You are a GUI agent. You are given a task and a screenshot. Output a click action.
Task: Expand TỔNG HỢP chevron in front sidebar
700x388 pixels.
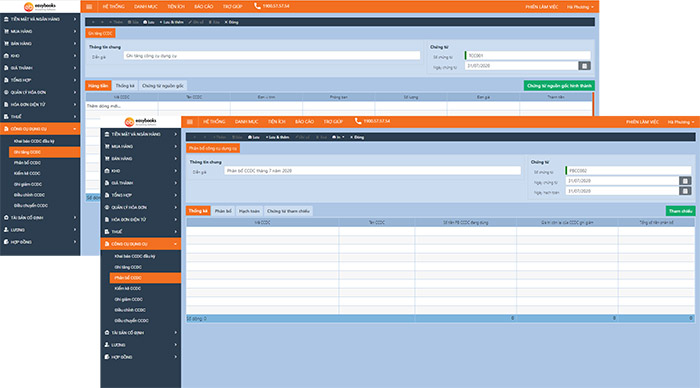(x=175, y=195)
